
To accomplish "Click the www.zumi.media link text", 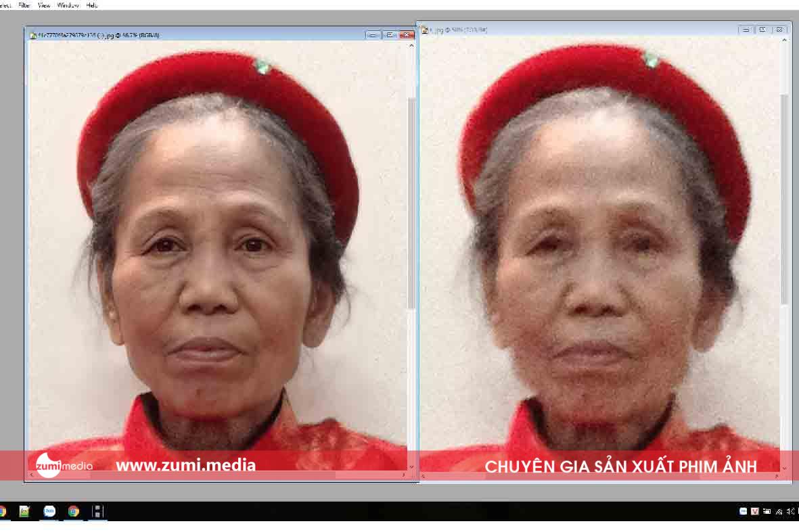I will pos(185,465).
